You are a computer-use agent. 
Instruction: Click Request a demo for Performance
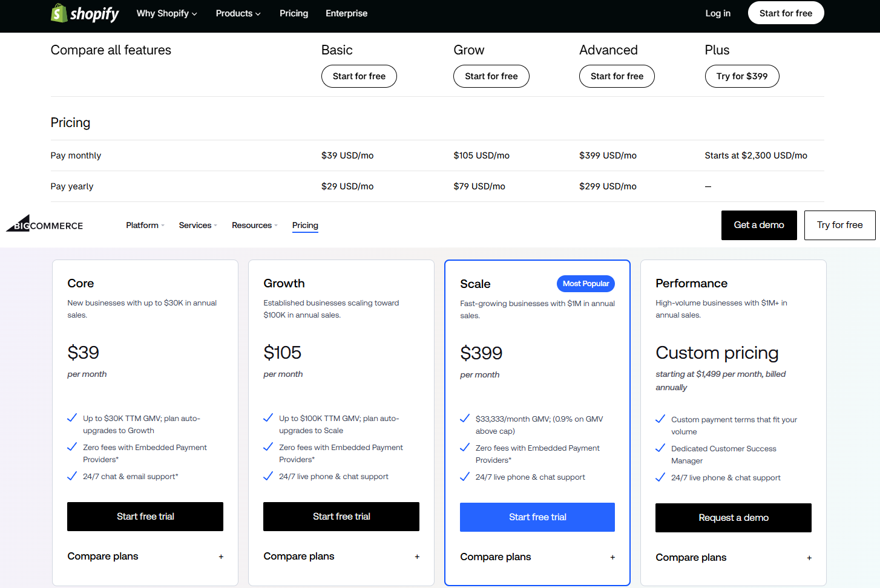pyautogui.click(x=734, y=518)
